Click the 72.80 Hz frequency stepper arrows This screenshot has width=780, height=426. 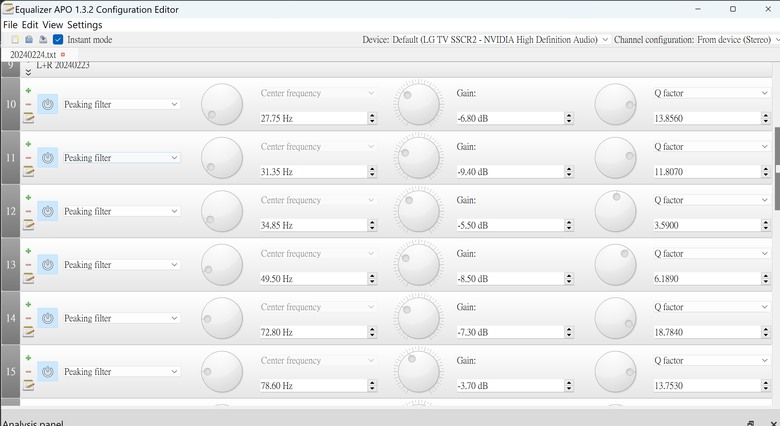372,332
